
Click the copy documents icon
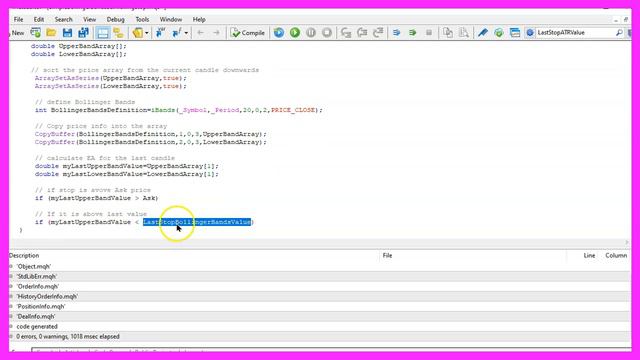[x=448, y=33]
